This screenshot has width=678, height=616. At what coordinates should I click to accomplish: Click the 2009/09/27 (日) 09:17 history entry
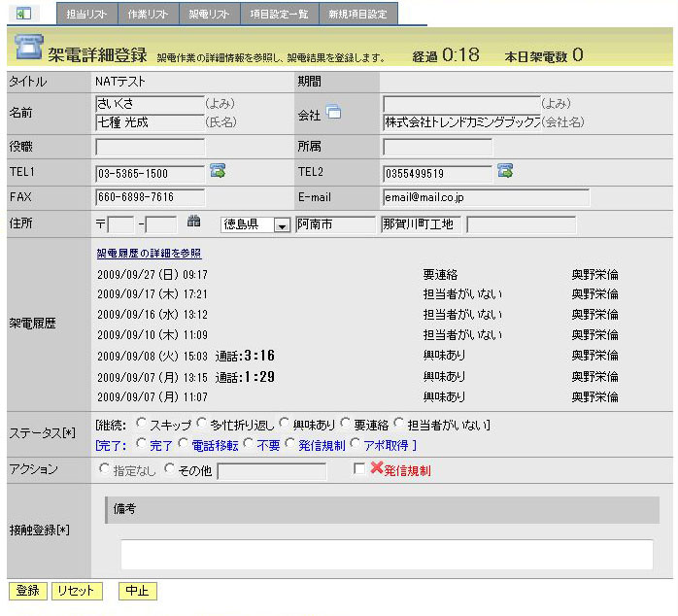click(153, 275)
